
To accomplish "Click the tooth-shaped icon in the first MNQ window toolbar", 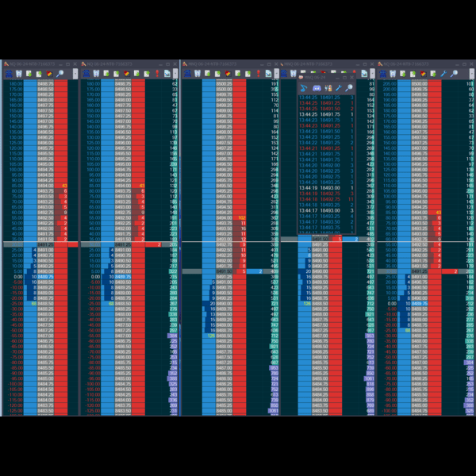I will [198, 74].
